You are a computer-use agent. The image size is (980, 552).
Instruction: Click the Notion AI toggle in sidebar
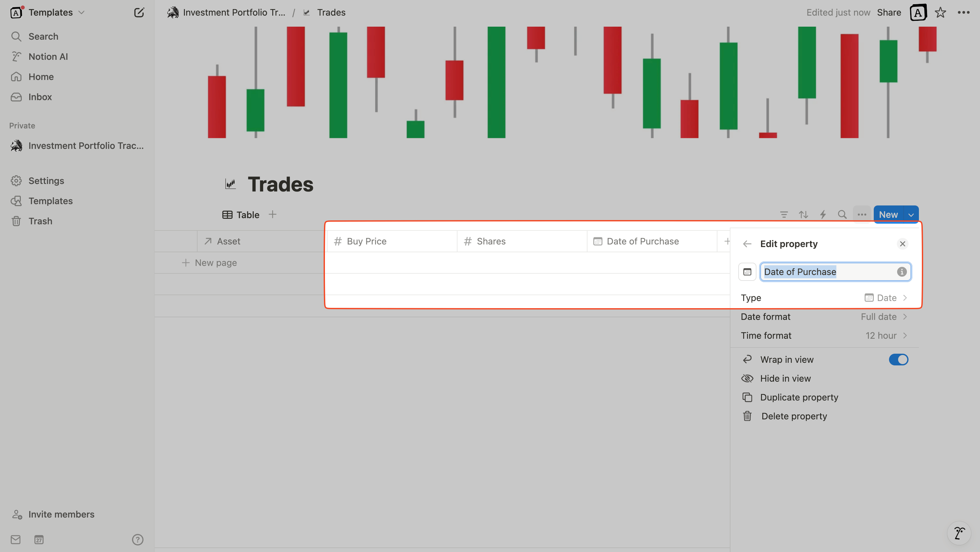click(x=48, y=57)
